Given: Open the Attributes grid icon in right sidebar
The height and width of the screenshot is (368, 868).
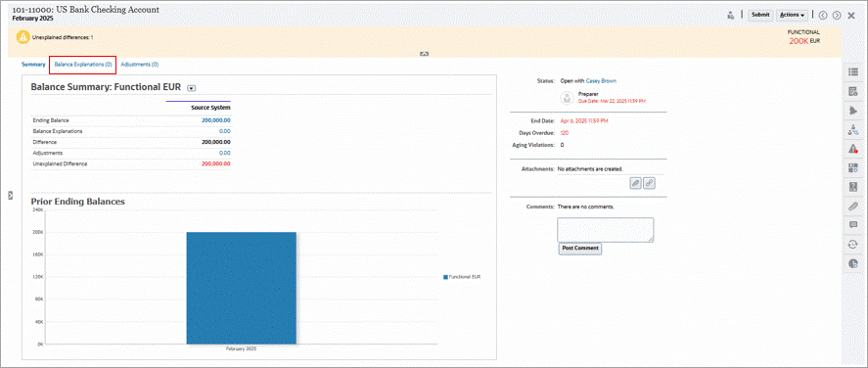Looking at the screenshot, I should pos(852,167).
